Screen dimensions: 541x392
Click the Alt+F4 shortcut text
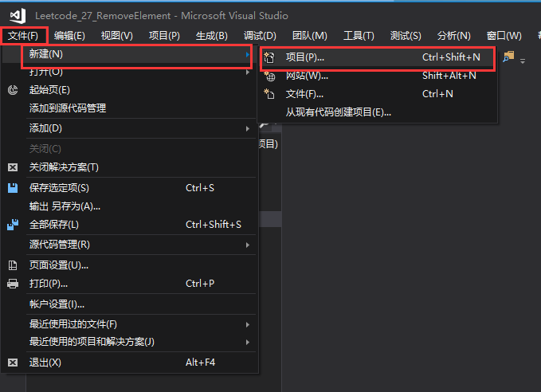(200, 363)
